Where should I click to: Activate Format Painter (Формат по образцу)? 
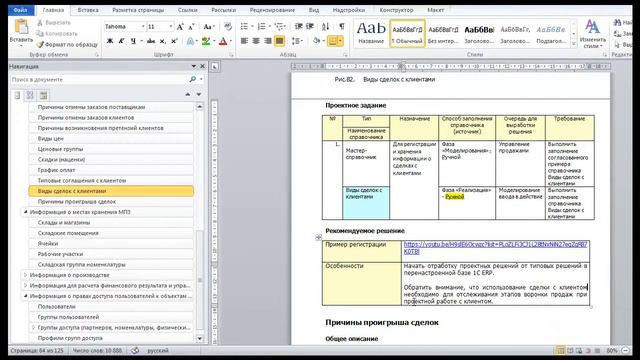click(x=67, y=44)
